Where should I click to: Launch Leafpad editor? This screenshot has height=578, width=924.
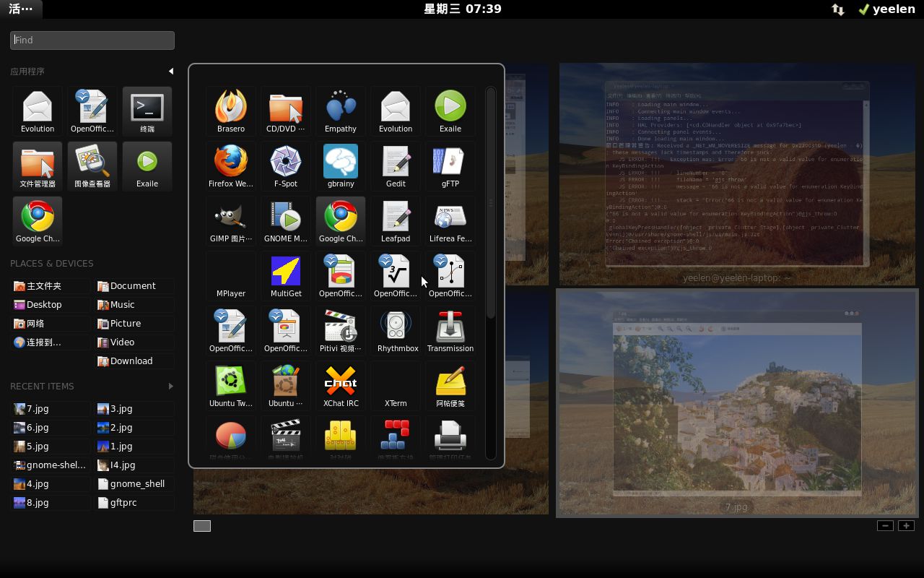(396, 221)
